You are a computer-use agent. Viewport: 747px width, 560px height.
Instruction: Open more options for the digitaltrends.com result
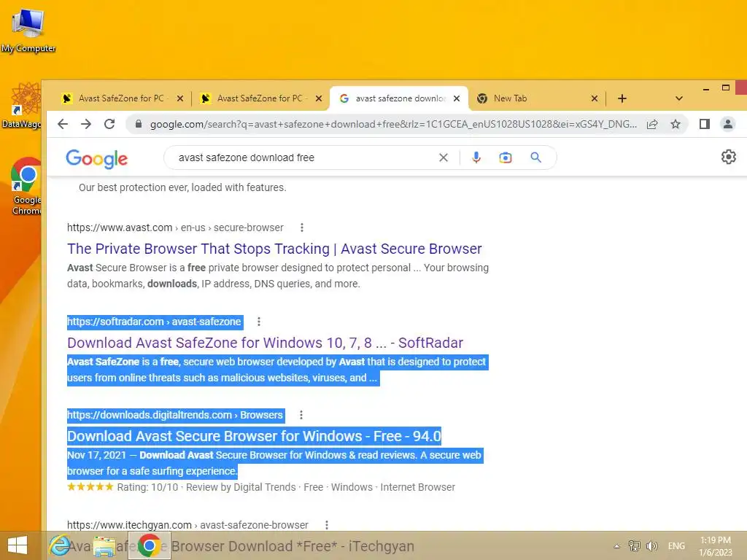coord(301,415)
